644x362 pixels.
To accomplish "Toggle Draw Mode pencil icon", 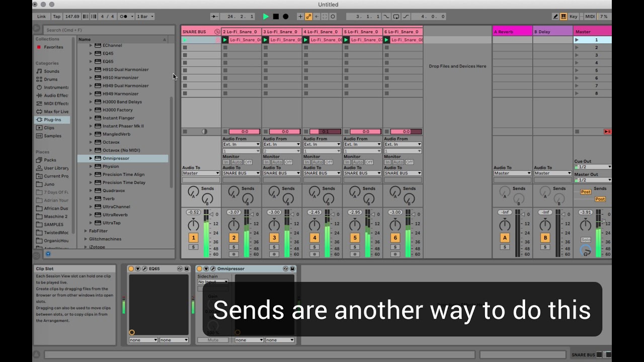I will pyautogui.click(x=555, y=17).
